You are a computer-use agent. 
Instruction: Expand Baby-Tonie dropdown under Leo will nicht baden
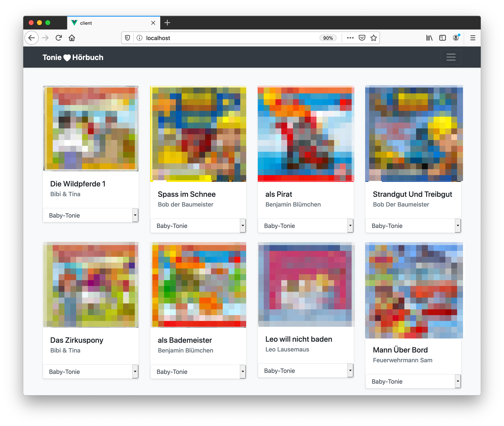click(305, 370)
